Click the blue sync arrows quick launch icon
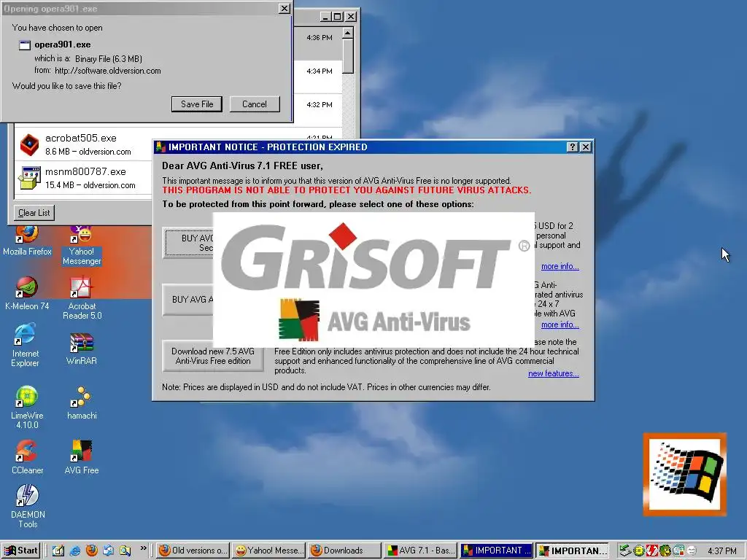This screenshot has width=747, height=560. point(108,551)
